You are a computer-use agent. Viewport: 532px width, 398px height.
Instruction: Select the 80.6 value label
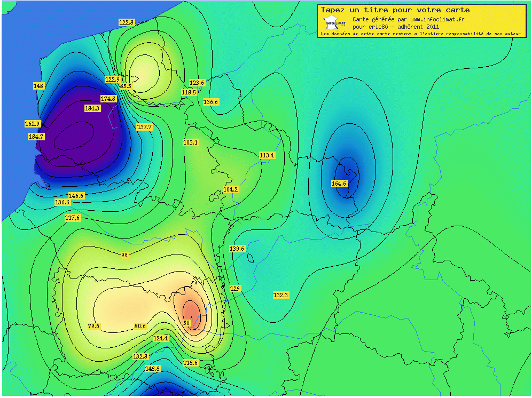pyautogui.click(x=140, y=326)
